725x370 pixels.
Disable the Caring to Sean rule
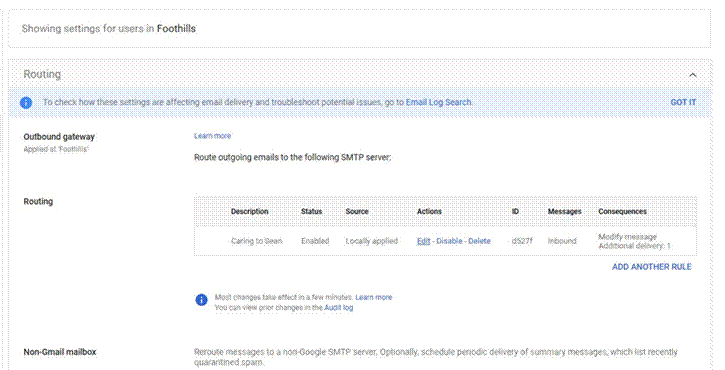coord(449,241)
